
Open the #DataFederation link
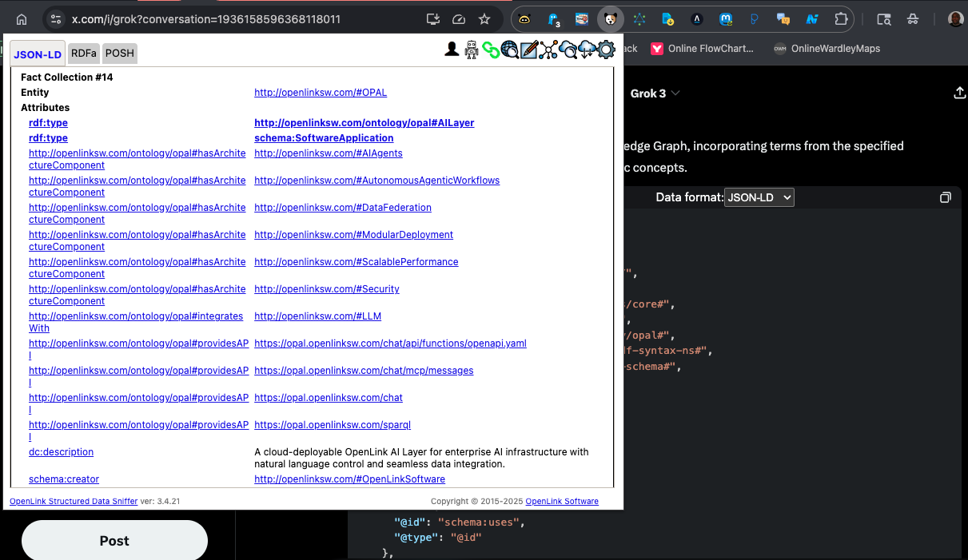tap(343, 208)
